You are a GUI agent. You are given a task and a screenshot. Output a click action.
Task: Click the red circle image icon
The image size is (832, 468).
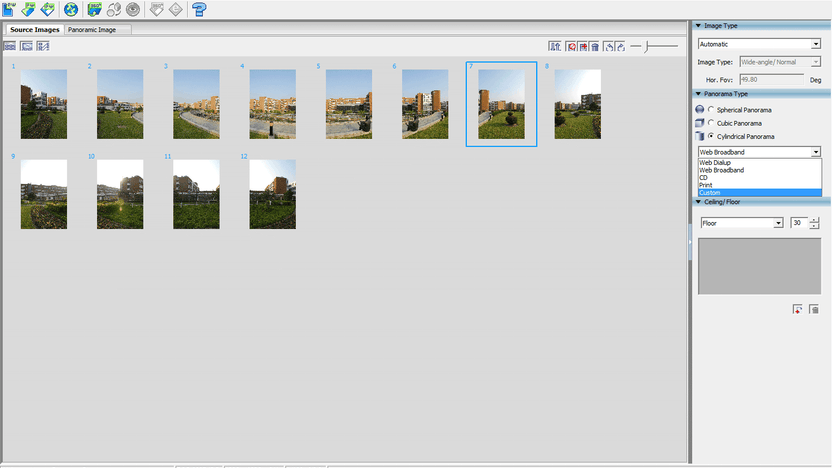click(x=571, y=47)
